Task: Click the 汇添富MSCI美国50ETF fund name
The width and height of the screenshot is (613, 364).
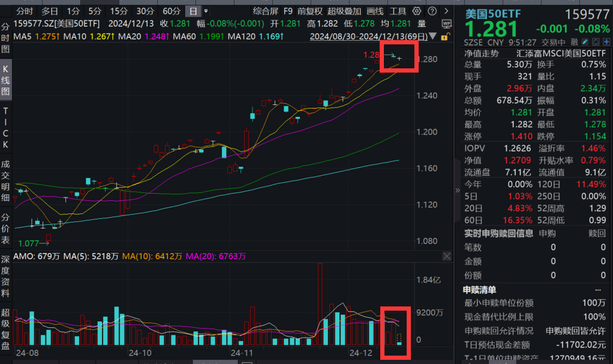Action: click(x=561, y=53)
